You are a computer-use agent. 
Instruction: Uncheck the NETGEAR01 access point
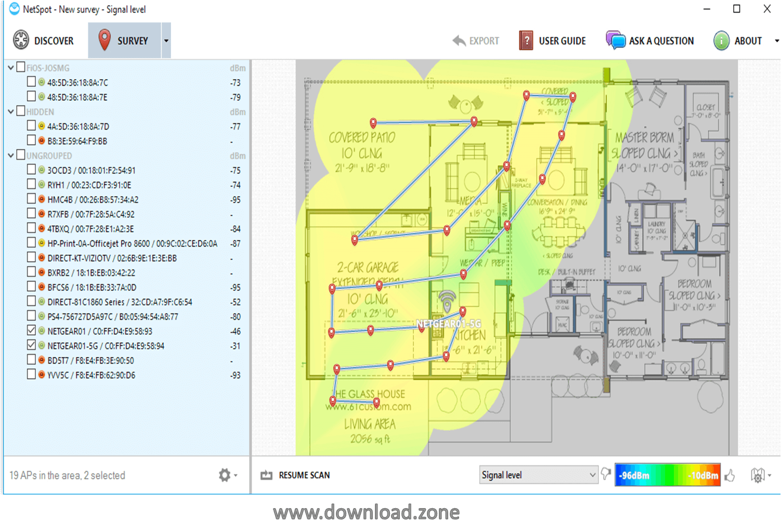point(31,330)
